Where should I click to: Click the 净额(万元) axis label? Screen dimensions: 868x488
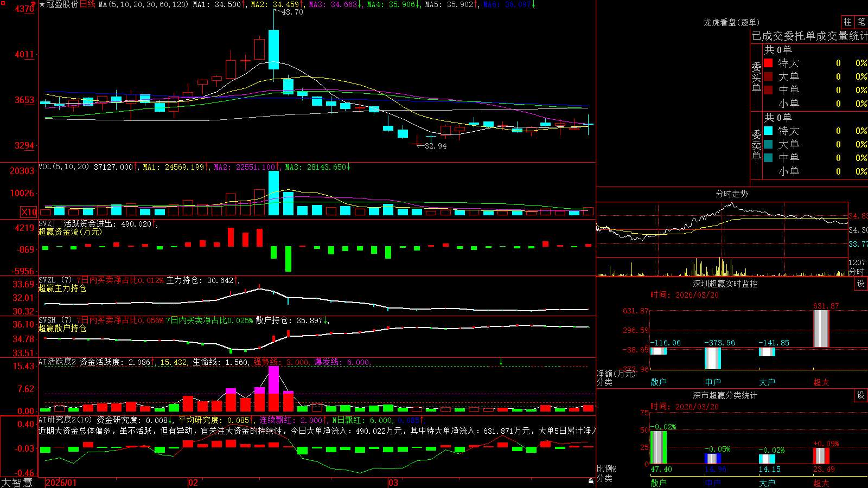coord(616,374)
